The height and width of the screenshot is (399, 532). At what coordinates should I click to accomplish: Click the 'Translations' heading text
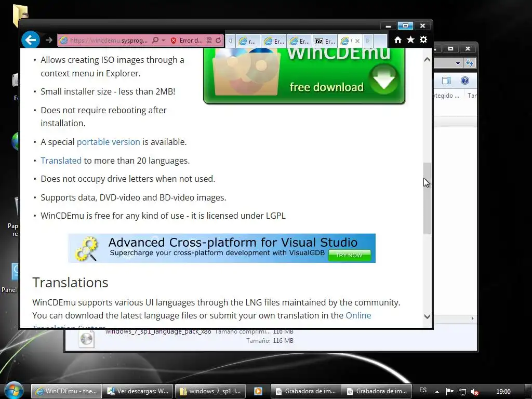pyautogui.click(x=70, y=283)
